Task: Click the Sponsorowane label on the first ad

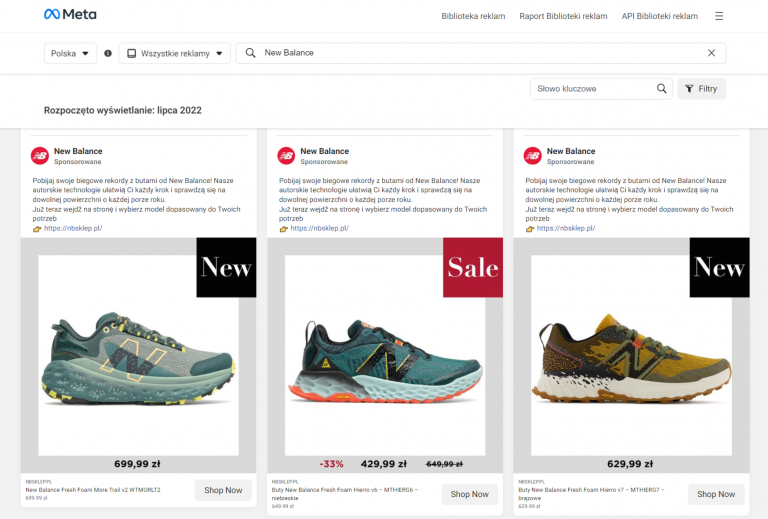Action: click(77, 162)
